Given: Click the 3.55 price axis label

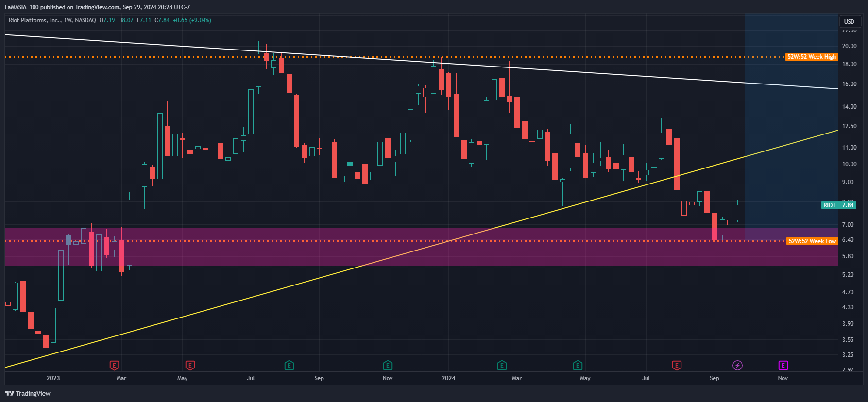Looking at the screenshot, I should (x=848, y=340).
